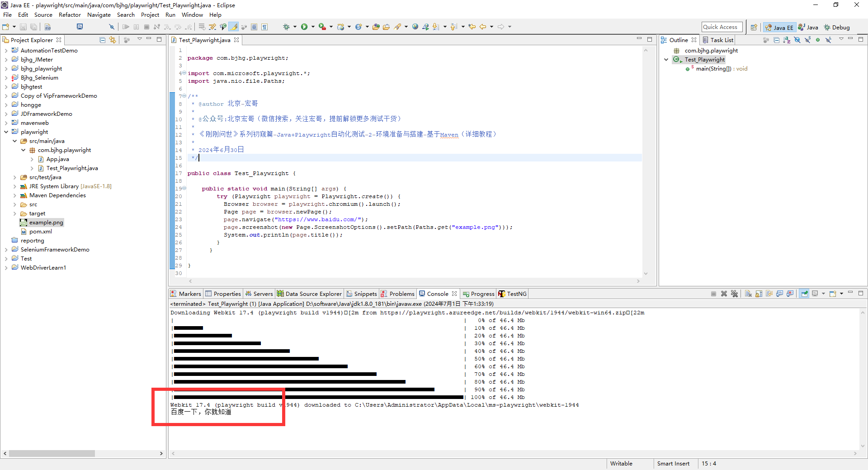Toggle Pin Console icon
Viewport: 868px width, 470px height.
[x=804, y=294]
